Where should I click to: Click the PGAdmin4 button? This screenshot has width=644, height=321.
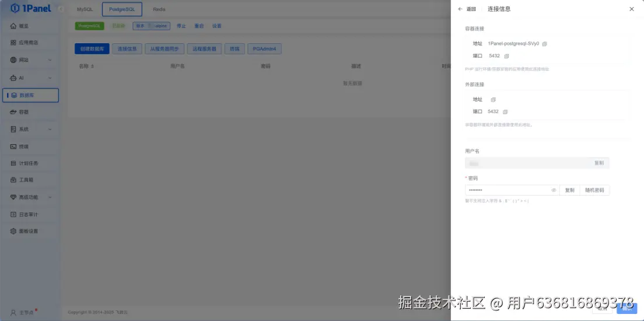point(264,49)
